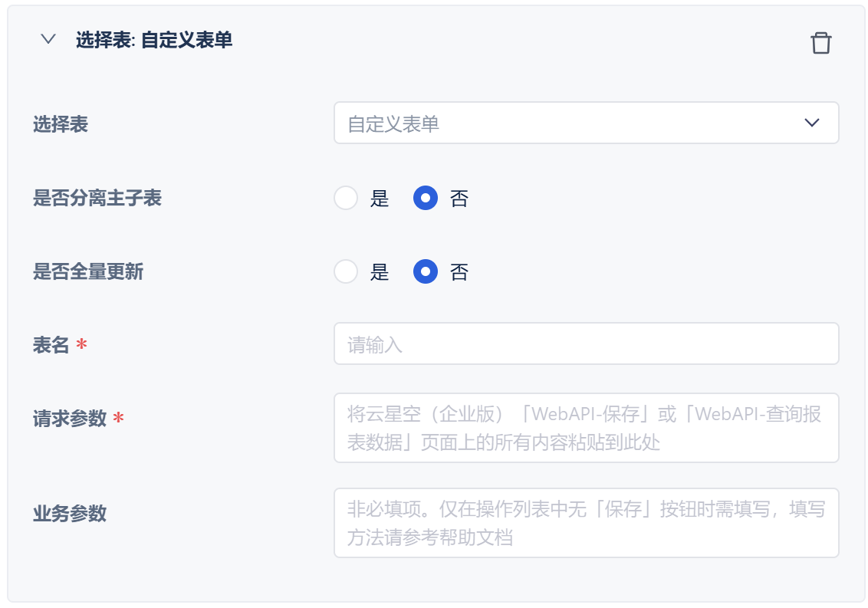The width and height of the screenshot is (868, 608).
Task: Click into the 业务参数 text area
Action: pos(586,523)
